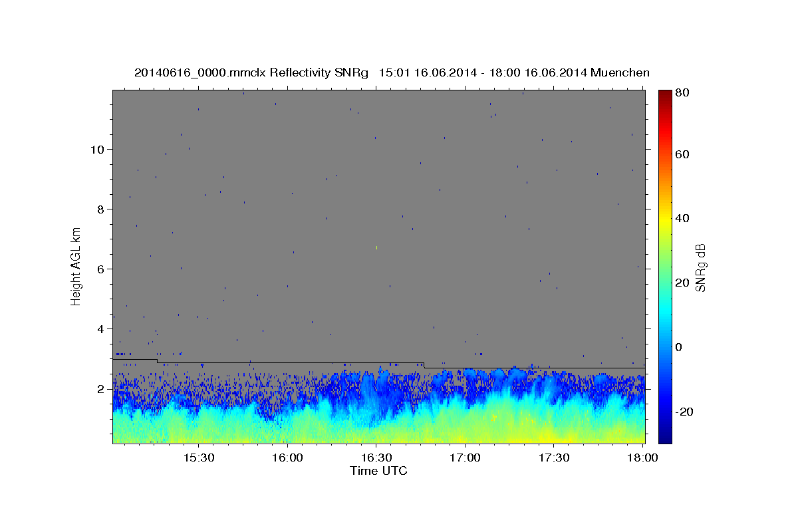Click the height tick label 10
Viewport: 798px width, 532px height.
(x=97, y=149)
